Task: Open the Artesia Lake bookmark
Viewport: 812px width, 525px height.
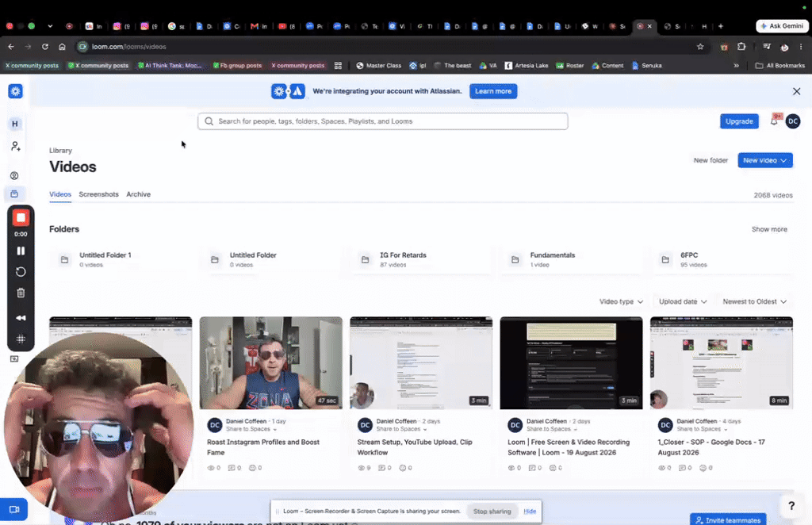Action: (x=527, y=66)
